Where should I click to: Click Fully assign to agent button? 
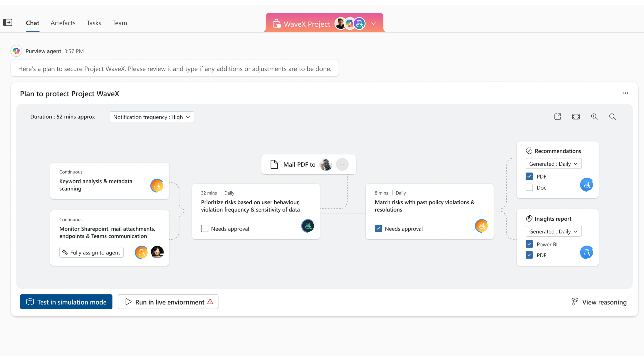[x=92, y=253]
